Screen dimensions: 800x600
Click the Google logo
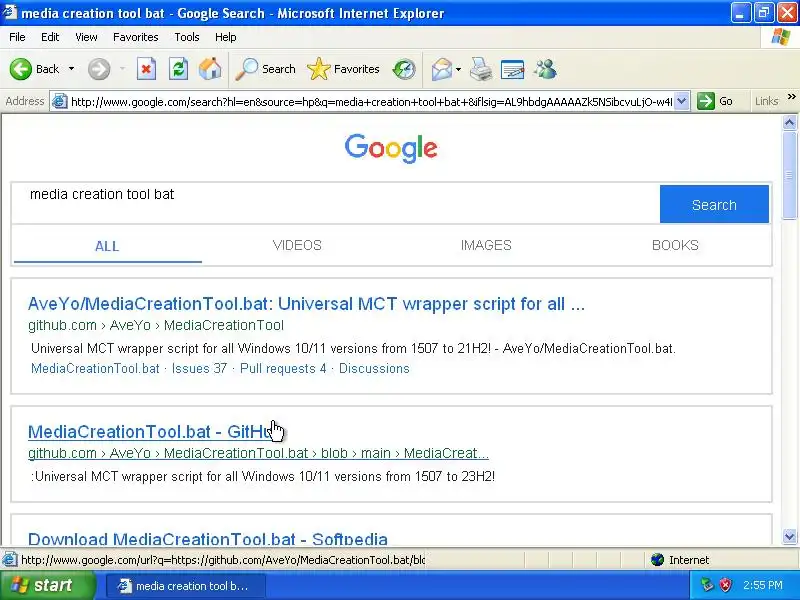coord(391,148)
